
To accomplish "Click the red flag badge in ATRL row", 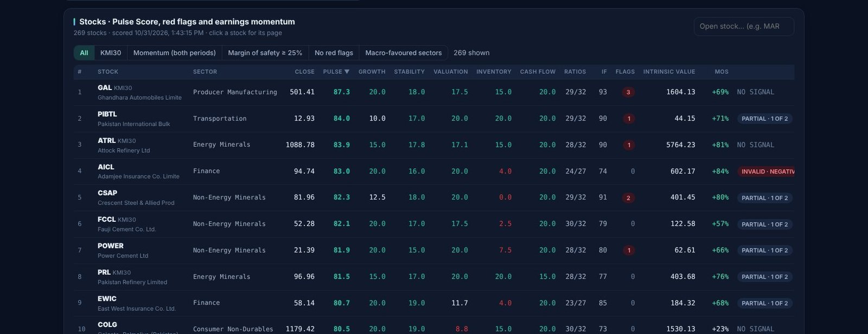I will click(x=628, y=145).
